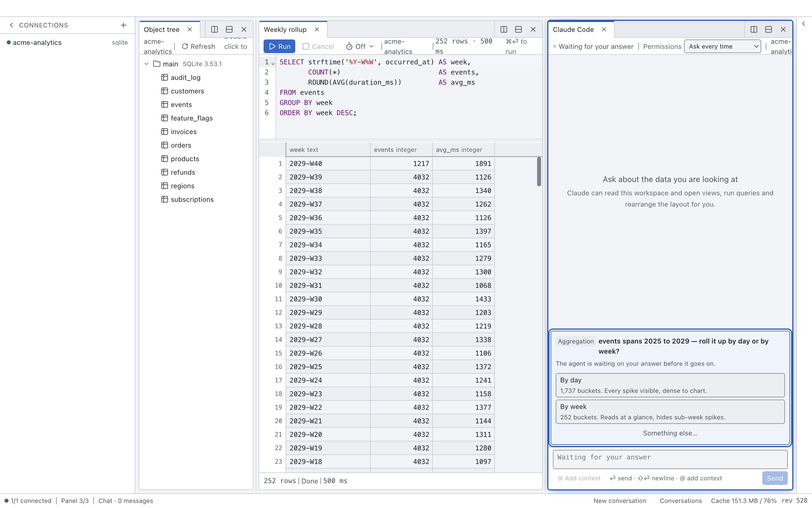Fold SQL line 1 with gutter chevron
The width and height of the screenshot is (812, 508).
point(273,63)
